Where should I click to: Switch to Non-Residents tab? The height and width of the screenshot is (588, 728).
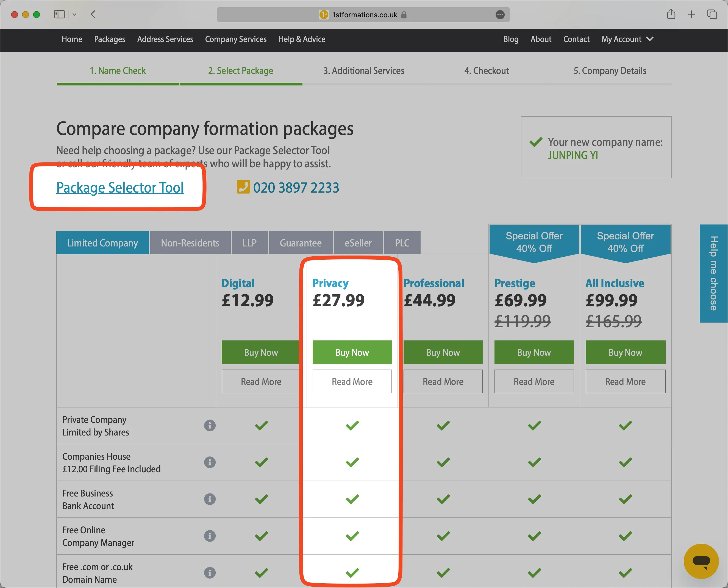click(190, 243)
